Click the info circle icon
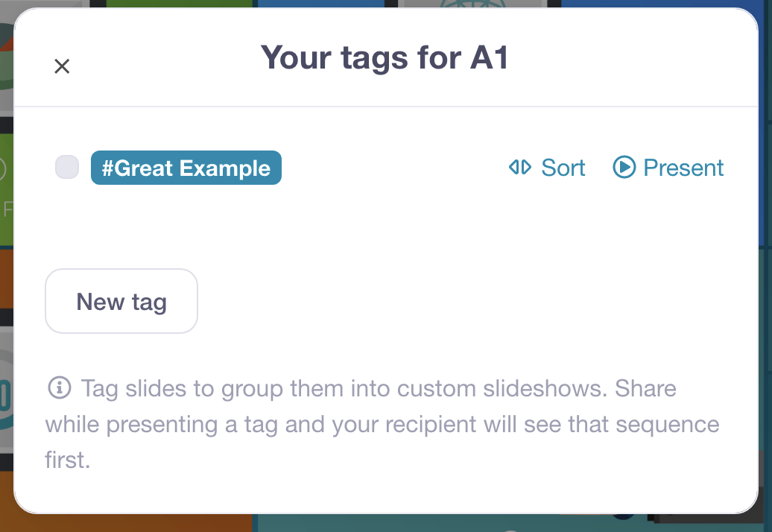This screenshot has width=772, height=532. click(x=59, y=387)
